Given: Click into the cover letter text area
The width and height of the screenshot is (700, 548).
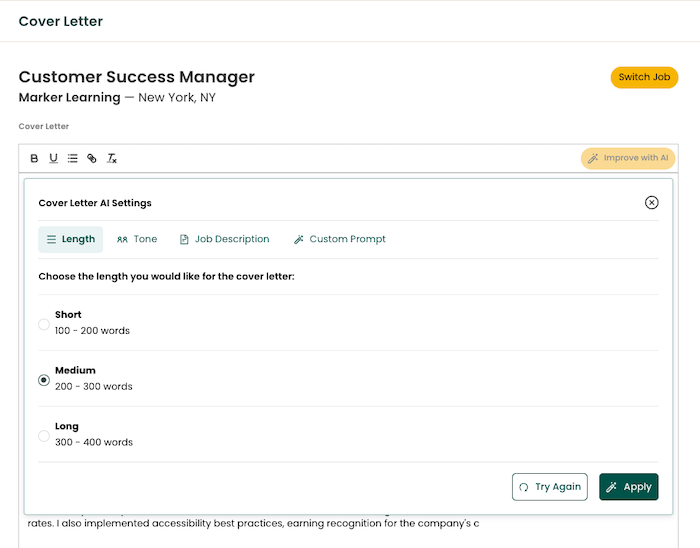Looking at the screenshot, I should point(348,531).
